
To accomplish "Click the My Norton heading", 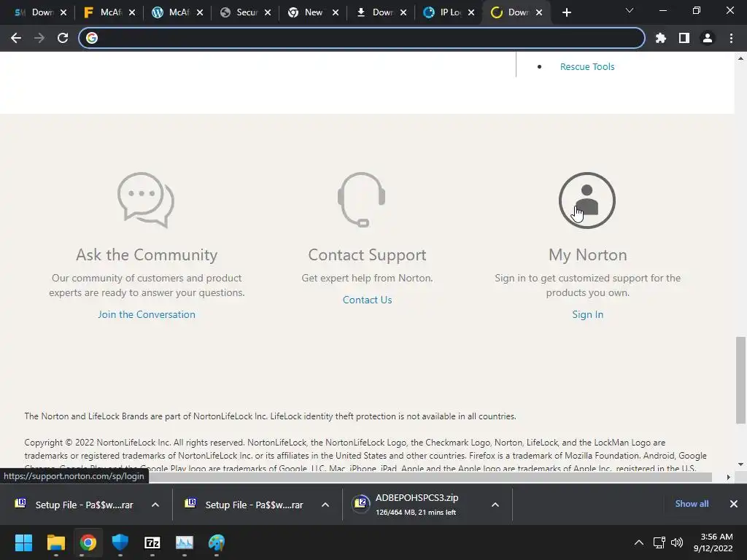I will (x=587, y=254).
